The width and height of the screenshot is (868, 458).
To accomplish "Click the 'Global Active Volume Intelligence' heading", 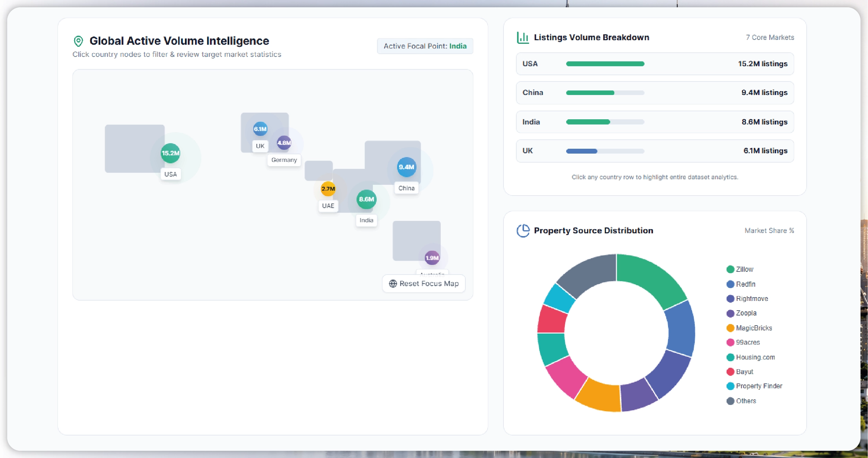I will tap(179, 41).
